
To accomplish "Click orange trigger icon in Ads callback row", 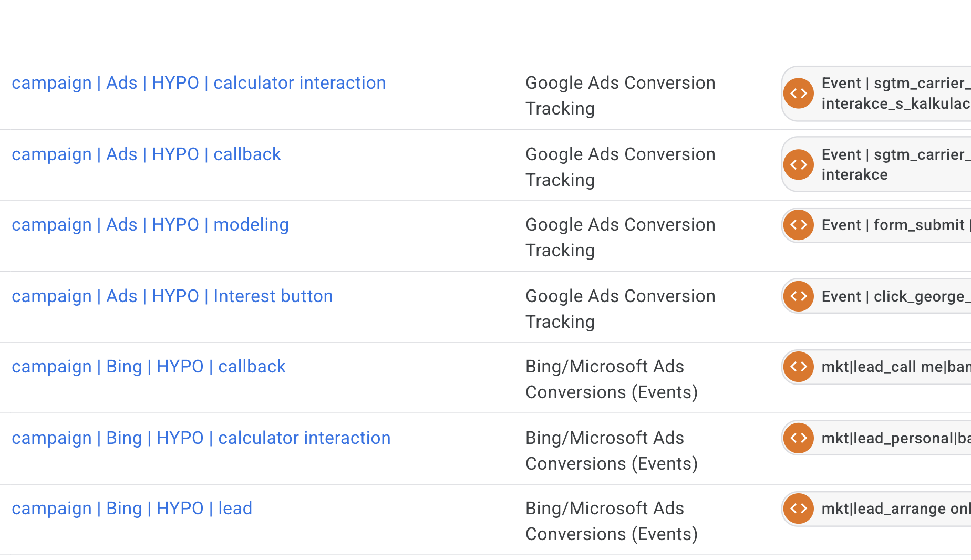I will 799,164.
